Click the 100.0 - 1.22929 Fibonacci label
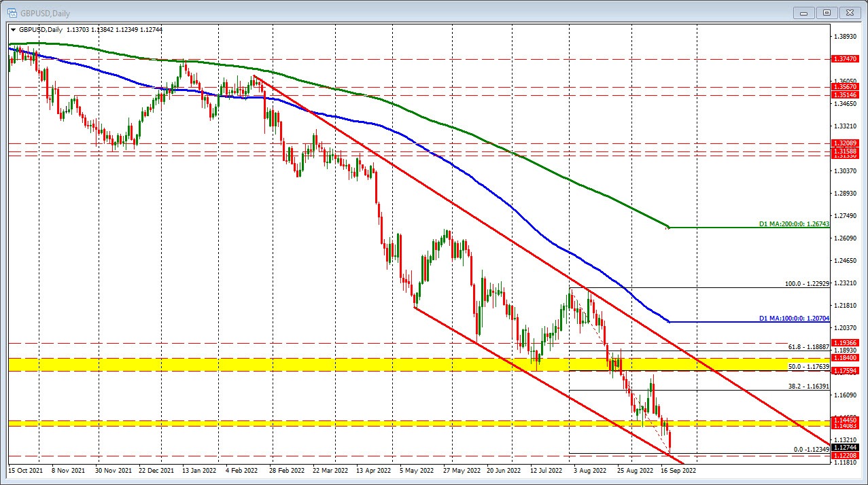The width and height of the screenshot is (868, 485). pyautogui.click(x=807, y=284)
